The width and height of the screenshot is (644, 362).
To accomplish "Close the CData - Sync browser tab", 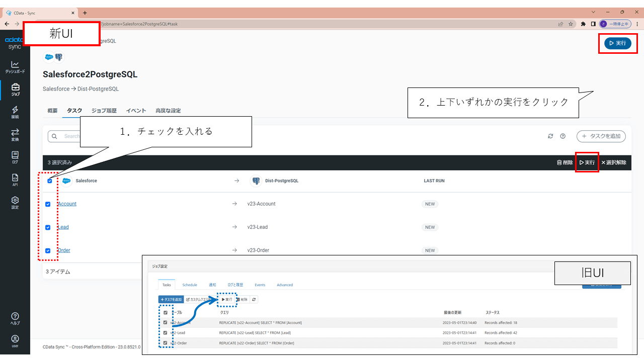I will [x=73, y=13].
